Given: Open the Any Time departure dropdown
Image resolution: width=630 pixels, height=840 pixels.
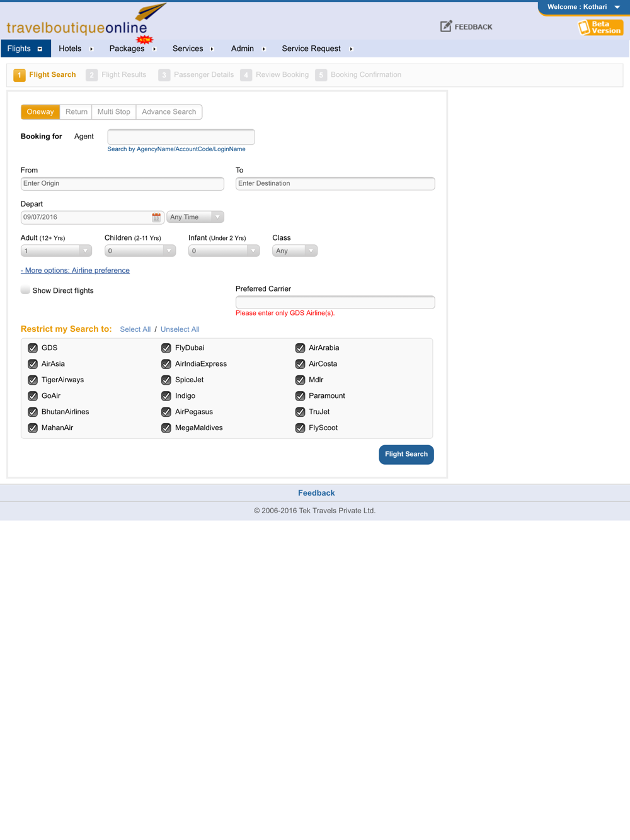Looking at the screenshot, I should click(x=195, y=217).
